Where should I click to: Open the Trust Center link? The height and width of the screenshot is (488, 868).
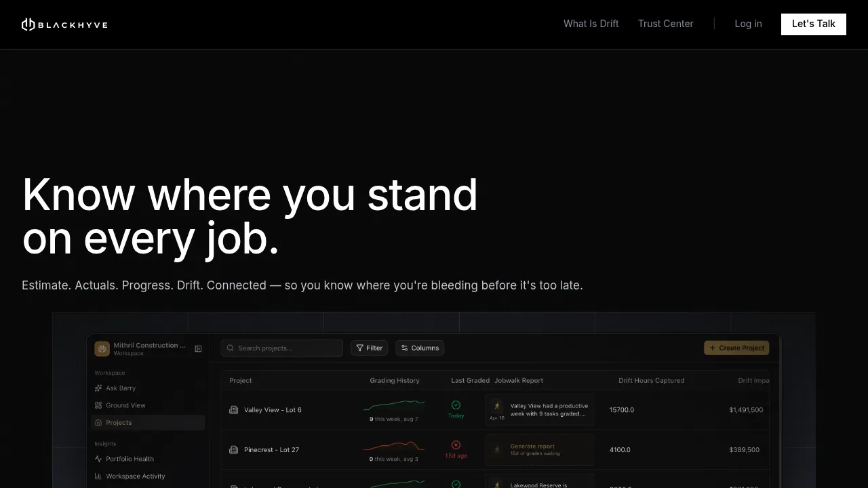pyautogui.click(x=665, y=24)
